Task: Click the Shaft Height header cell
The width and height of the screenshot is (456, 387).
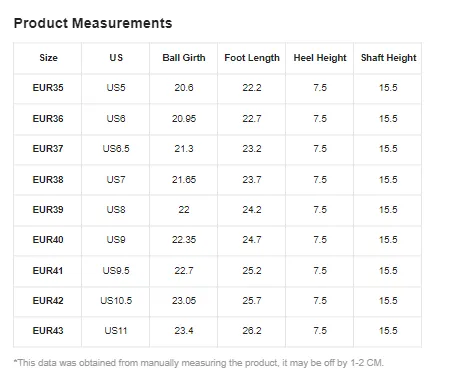Action: click(x=388, y=58)
